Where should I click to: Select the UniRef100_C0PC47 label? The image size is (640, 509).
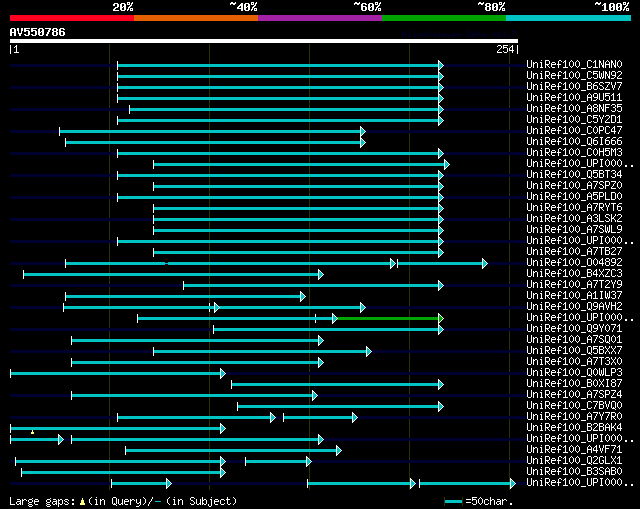click(574, 131)
